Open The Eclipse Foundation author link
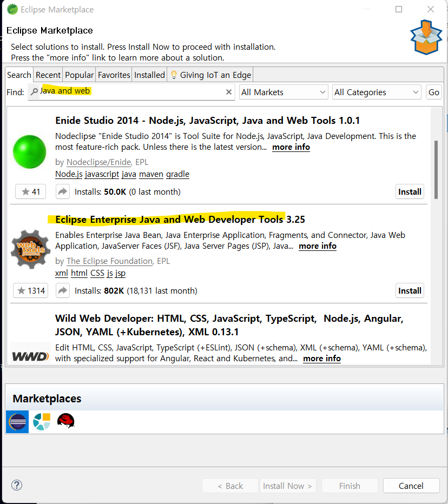448x504 pixels. point(110,261)
